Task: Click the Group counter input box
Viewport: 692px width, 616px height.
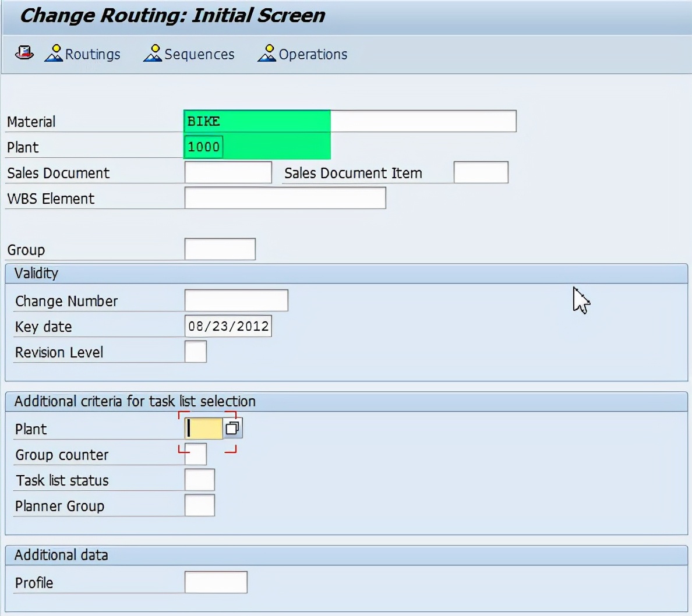Action: [x=196, y=455]
